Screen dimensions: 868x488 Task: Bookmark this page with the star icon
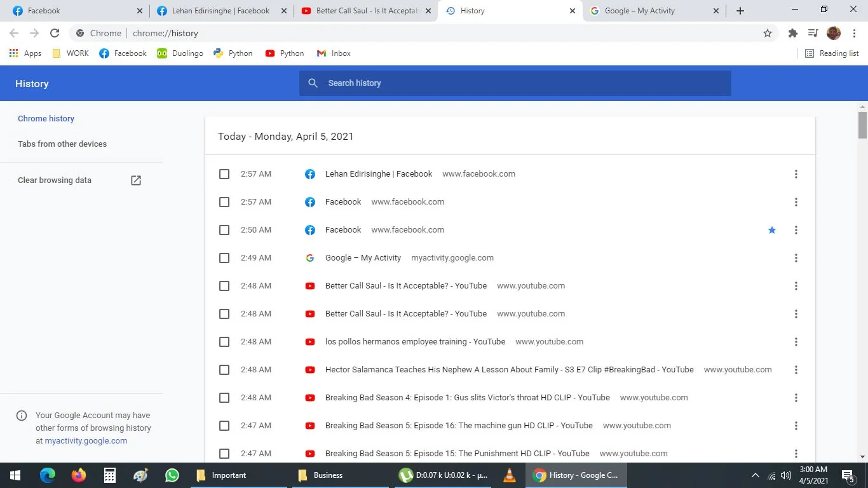point(768,33)
